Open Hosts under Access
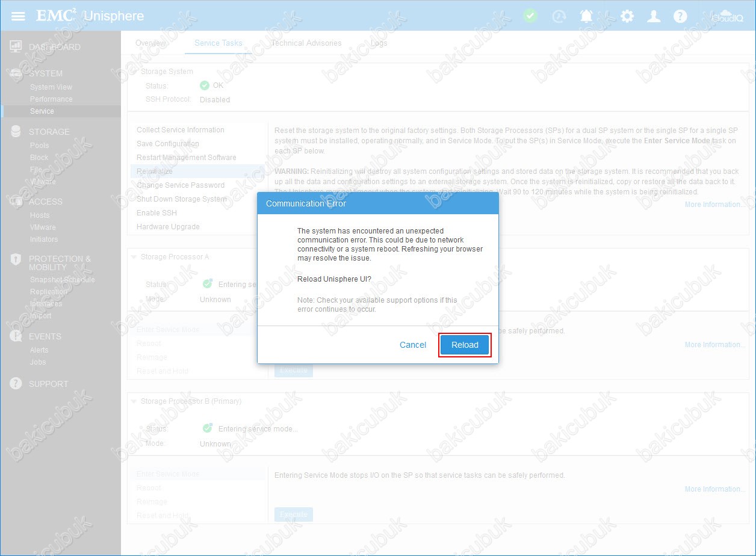756x556 pixels. coord(40,215)
